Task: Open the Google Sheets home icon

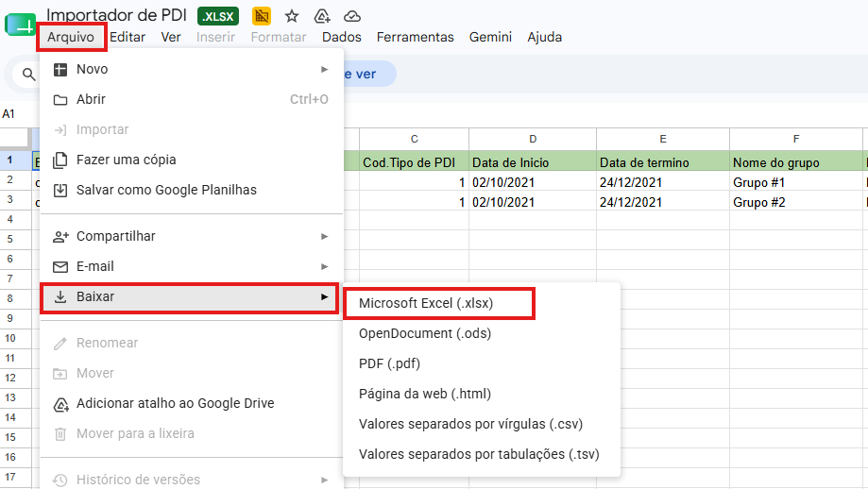Action: (x=20, y=25)
